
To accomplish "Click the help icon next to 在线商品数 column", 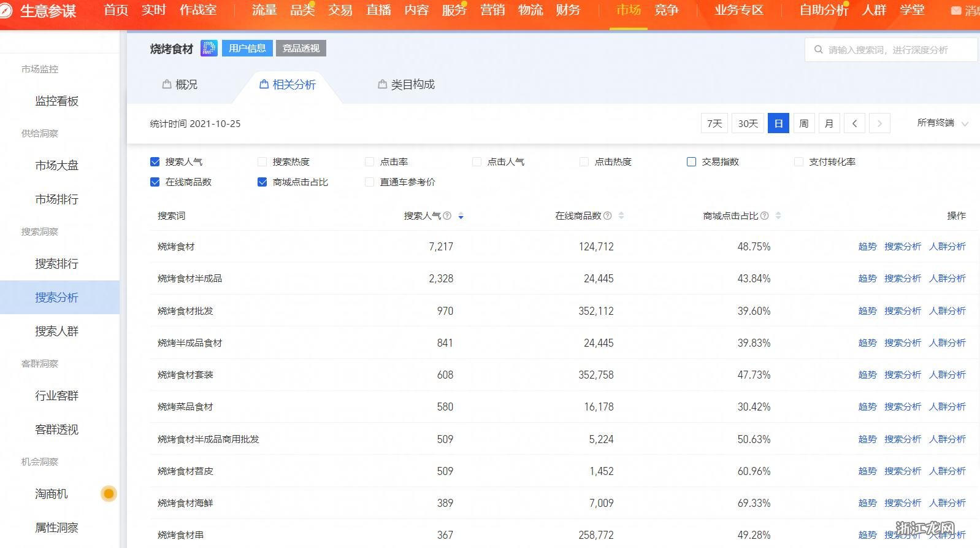I will [x=607, y=216].
